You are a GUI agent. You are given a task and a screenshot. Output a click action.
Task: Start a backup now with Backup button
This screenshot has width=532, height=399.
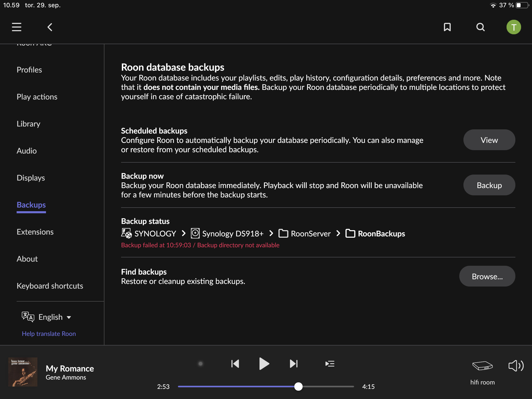(x=489, y=185)
